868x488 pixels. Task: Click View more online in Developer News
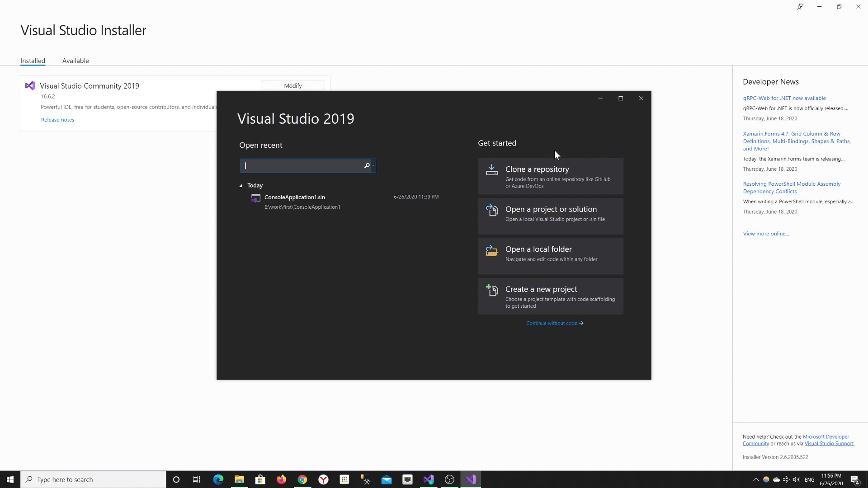[x=766, y=234]
